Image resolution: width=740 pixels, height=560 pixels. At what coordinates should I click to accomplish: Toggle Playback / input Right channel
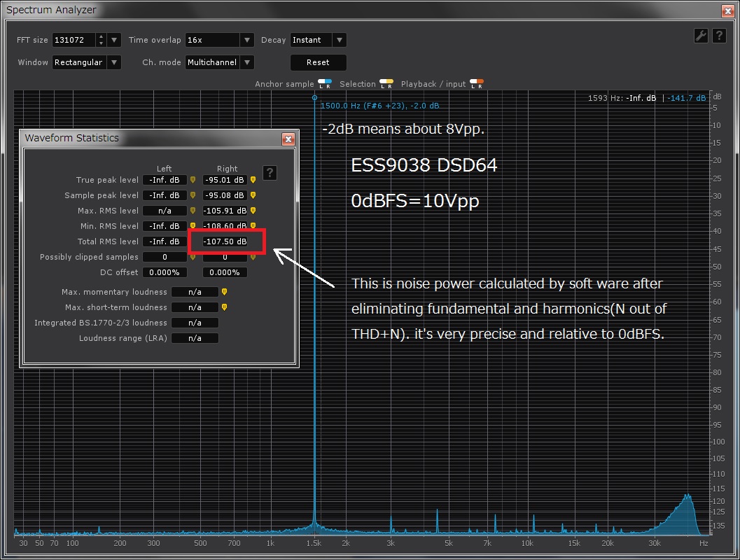480,84
